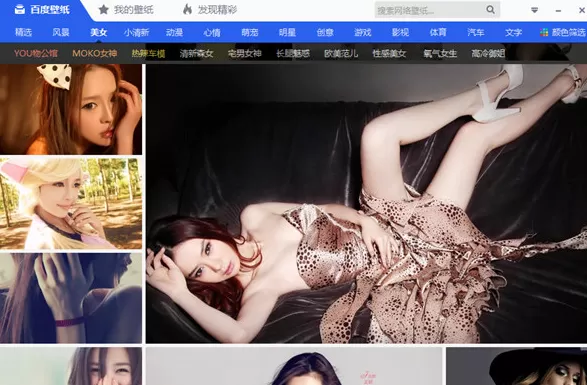
Task: Open 颜色筛选 color filter
Action: [x=563, y=33]
